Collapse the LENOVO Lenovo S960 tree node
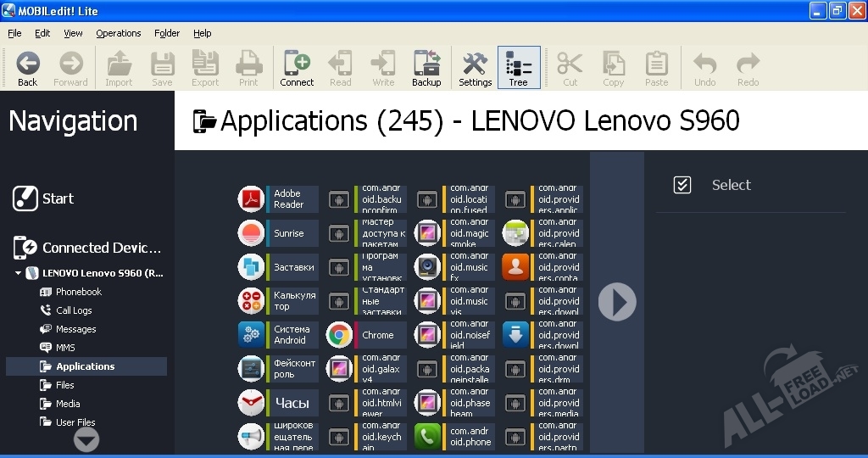Image resolution: width=868 pixels, height=458 pixels. (x=19, y=273)
